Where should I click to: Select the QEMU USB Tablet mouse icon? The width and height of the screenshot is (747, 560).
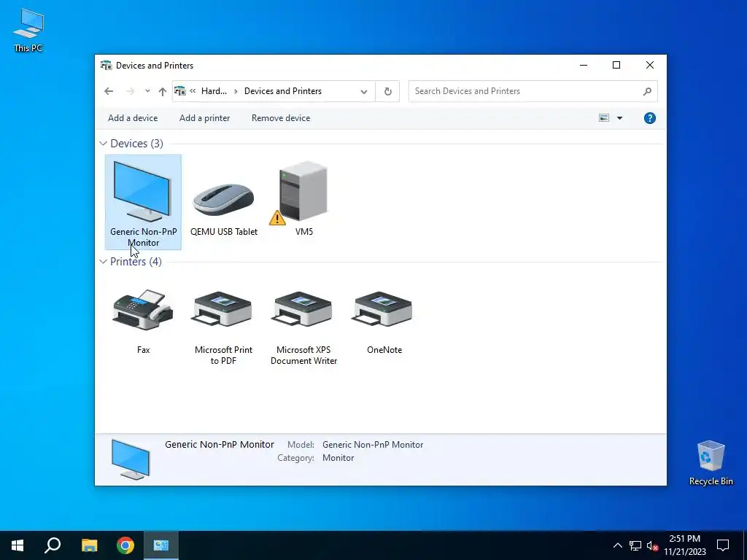coord(223,200)
